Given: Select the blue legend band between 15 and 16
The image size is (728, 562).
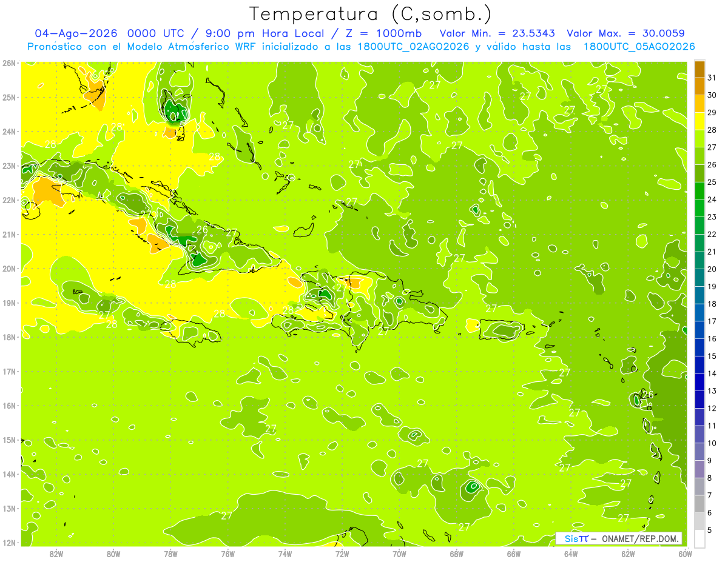Looking at the screenshot, I should coord(699,347).
